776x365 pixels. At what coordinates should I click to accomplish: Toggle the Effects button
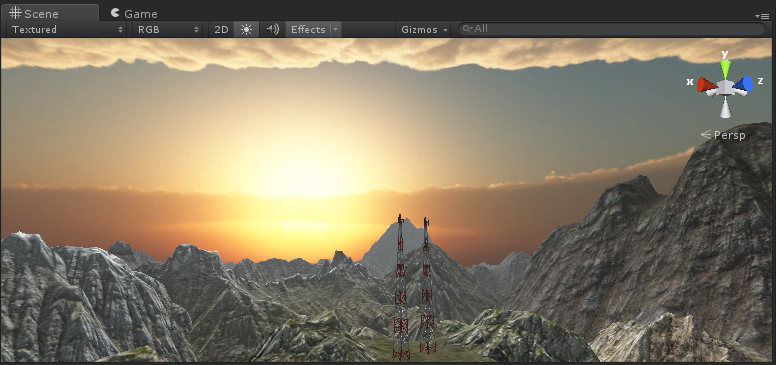308,29
